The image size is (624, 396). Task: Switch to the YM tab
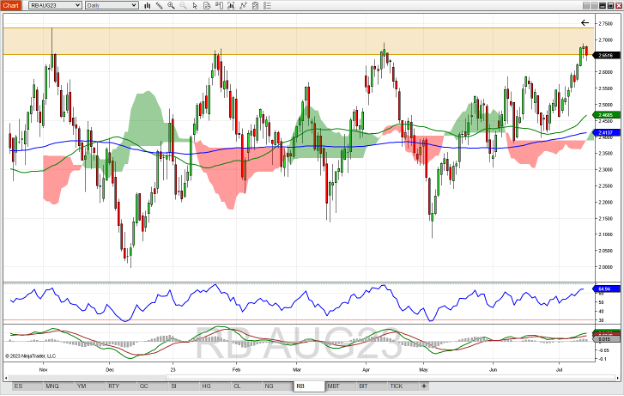click(x=90, y=386)
